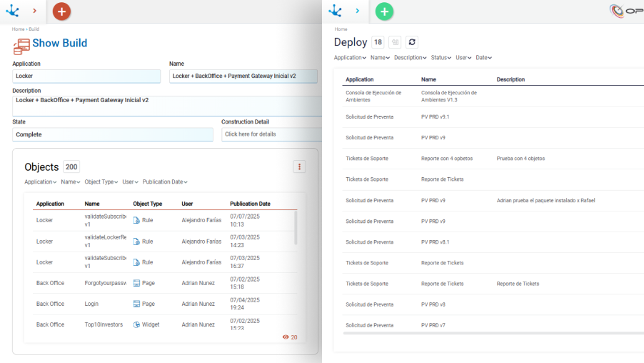
Task: Sort by Description column in Deploy table
Action: click(x=510, y=79)
